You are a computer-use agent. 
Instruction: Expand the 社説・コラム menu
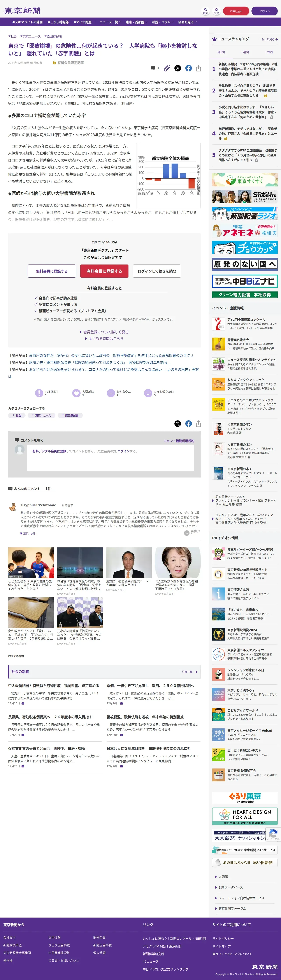pos(163,22)
